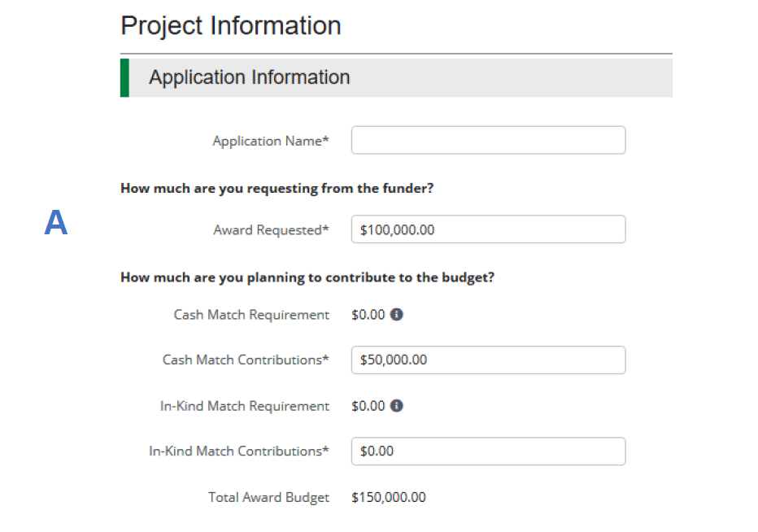Click the Application Name label
The height and width of the screenshot is (532, 758).
271,141
